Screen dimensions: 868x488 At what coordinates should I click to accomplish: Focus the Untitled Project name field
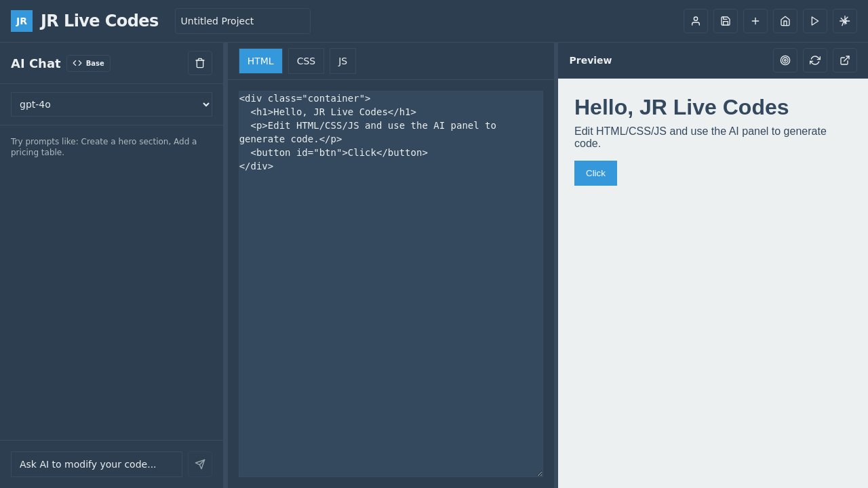pyautogui.click(x=243, y=21)
